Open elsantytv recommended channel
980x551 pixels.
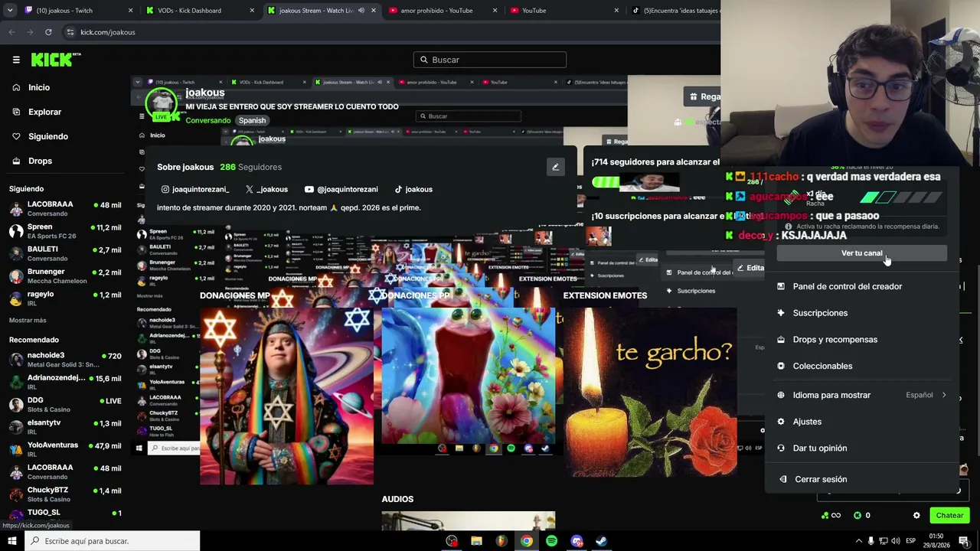pos(65,426)
